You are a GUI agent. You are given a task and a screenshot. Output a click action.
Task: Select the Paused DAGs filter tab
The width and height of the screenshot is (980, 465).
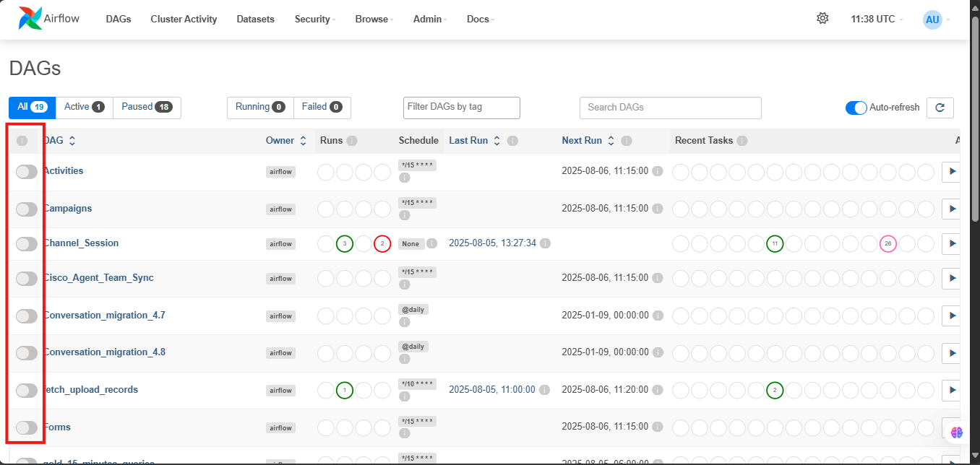[x=147, y=107]
